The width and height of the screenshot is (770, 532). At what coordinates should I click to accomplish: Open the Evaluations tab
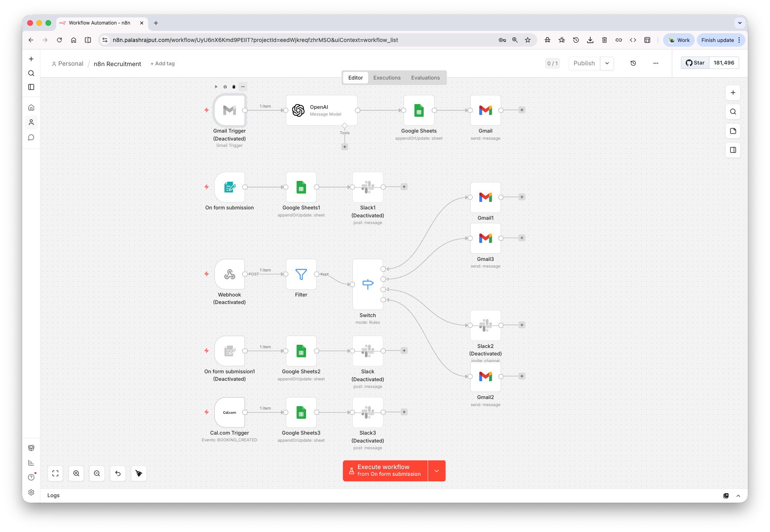425,78
